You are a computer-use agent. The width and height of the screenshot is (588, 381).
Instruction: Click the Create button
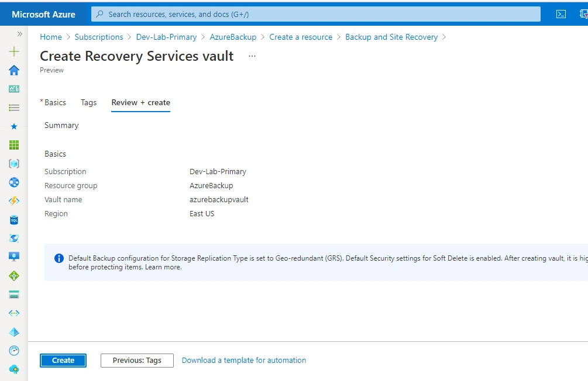click(63, 360)
